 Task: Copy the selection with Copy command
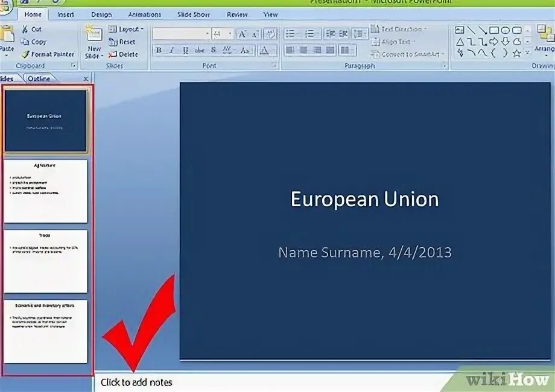[x=33, y=42]
